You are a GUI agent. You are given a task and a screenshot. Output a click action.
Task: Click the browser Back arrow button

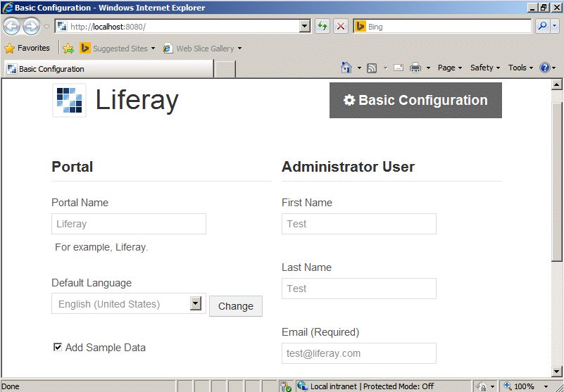[x=11, y=26]
